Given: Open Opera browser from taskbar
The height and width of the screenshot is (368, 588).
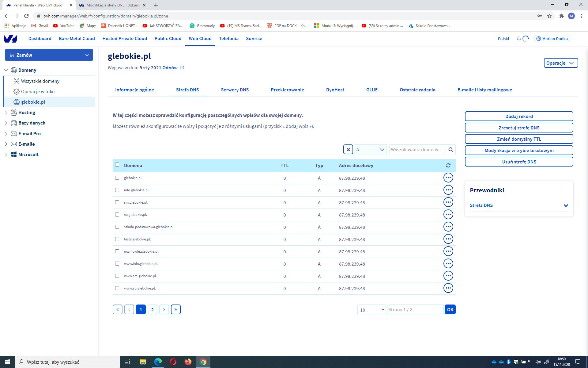Looking at the screenshot, I should click(173, 362).
